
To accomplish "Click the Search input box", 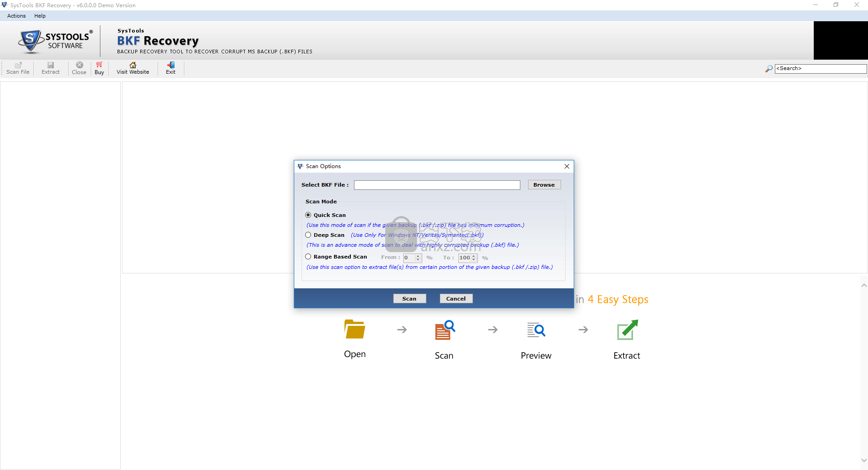I will [x=821, y=69].
